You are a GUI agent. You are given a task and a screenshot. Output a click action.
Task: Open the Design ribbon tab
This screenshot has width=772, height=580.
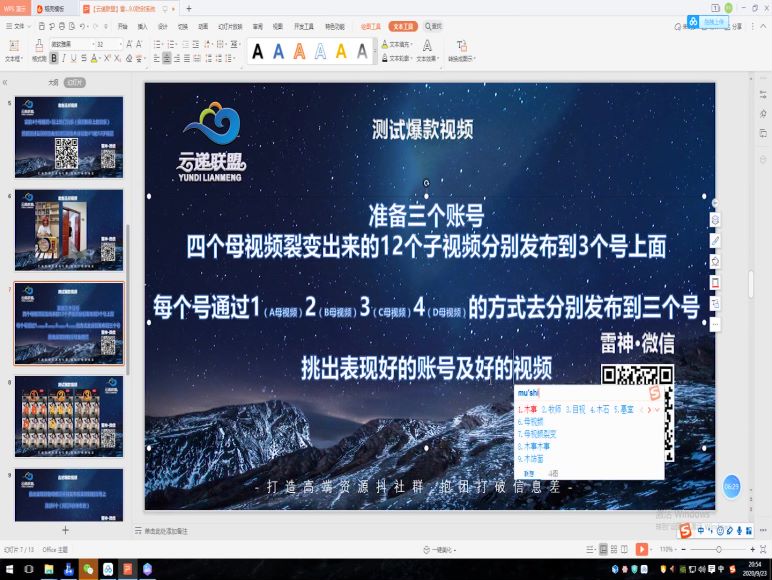pyautogui.click(x=162, y=26)
